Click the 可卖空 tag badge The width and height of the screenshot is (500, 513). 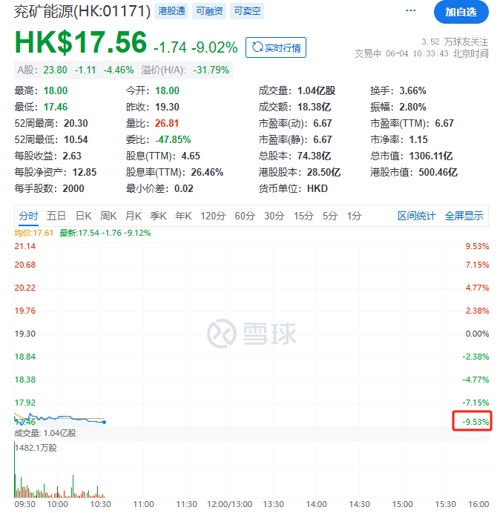coord(247,11)
